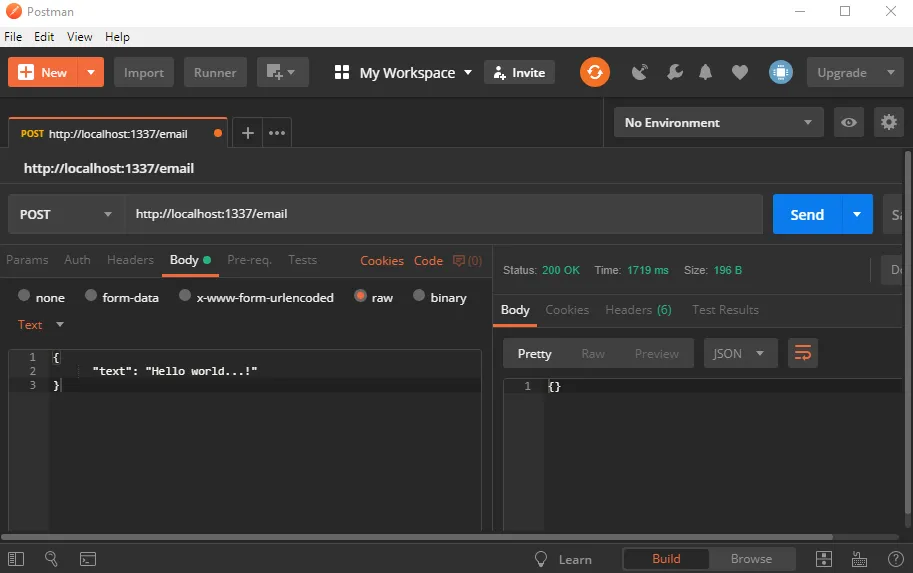913x573 pixels.
Task: Expand the Send options arrow
Action: click(857, 214)
